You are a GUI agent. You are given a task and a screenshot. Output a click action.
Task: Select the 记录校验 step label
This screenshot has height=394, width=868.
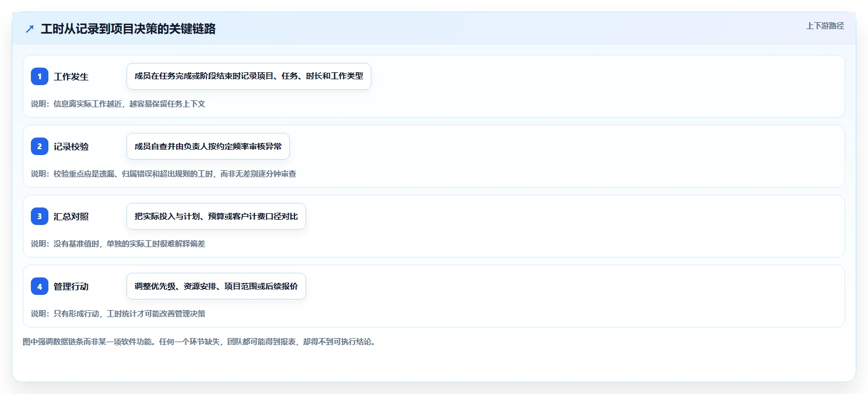point(71,146)
